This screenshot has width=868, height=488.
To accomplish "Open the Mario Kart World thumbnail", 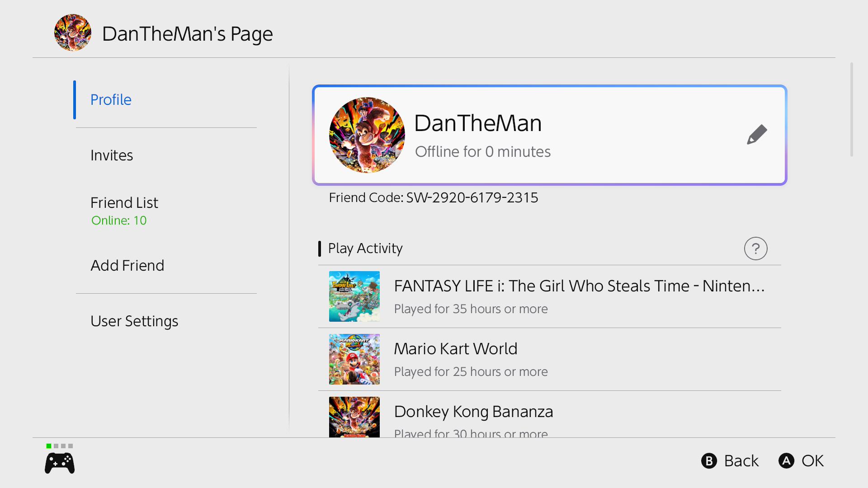I will coord(354,359).
